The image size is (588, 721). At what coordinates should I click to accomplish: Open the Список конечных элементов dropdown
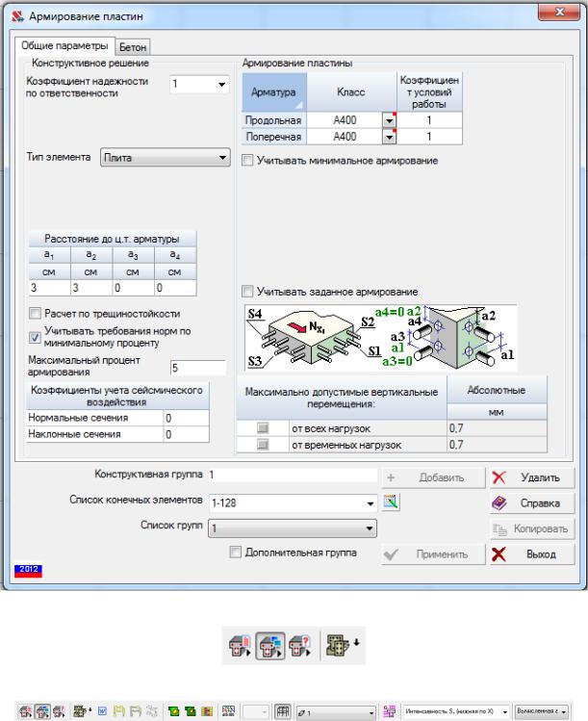pyautogui.click(x=371, y=503)
